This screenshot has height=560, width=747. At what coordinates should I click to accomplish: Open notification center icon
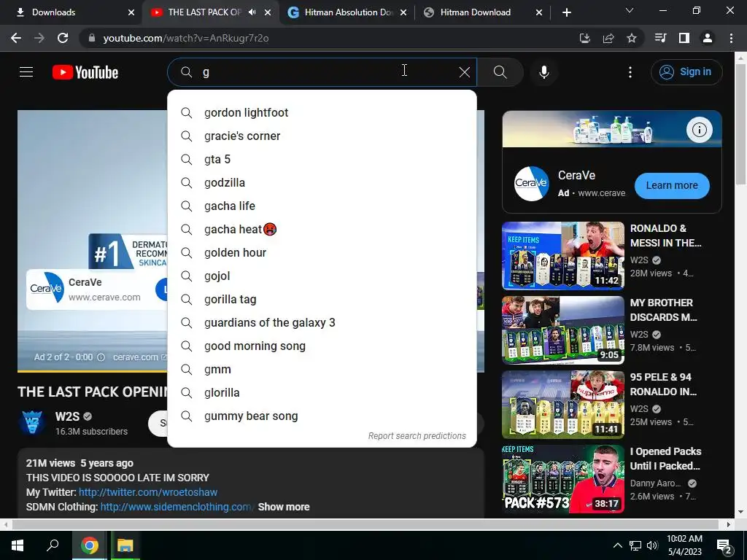724,547
